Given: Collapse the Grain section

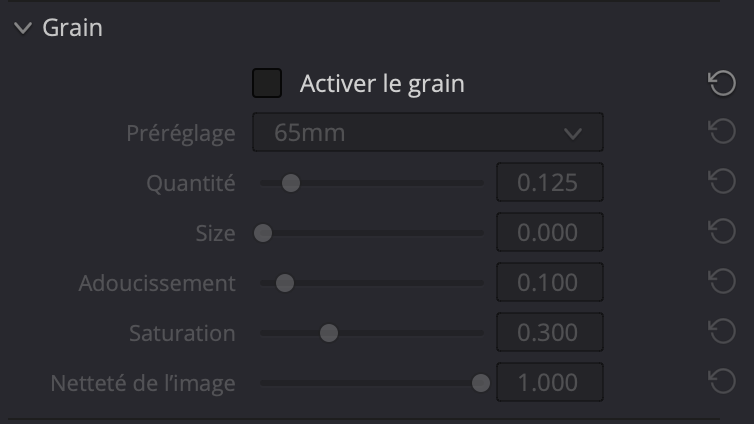Looking at the screenshot, I should click(x=24, y=28).
